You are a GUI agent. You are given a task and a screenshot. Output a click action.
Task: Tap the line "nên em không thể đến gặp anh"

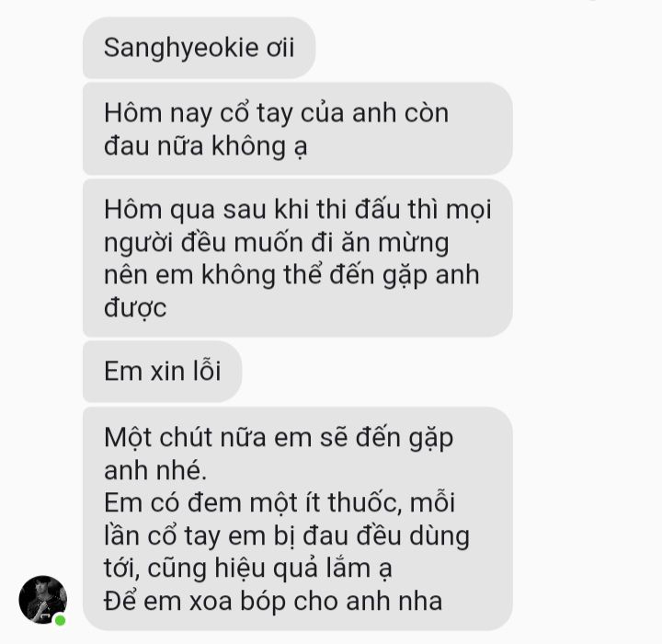[x=291, y=275]
